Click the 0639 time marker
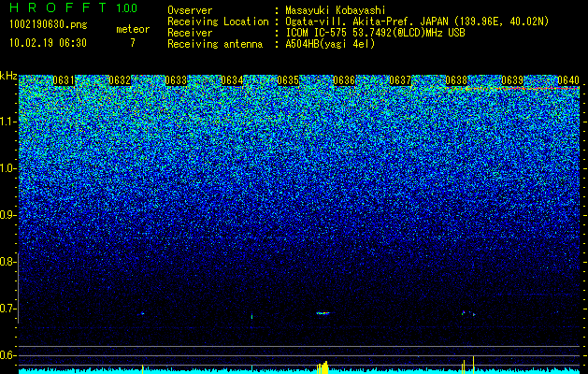This screenshot has width=588, height=374. [512, 80]
